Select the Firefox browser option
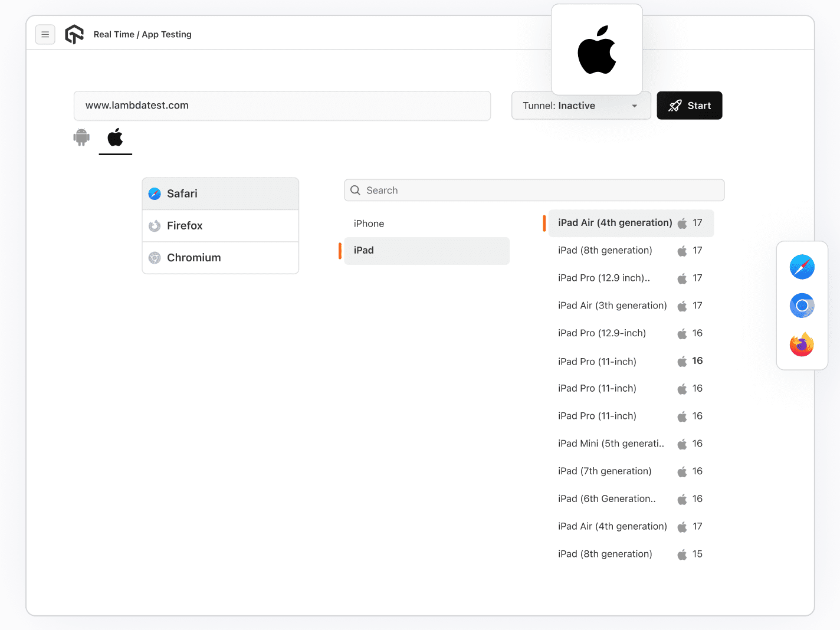The image size is (840, 630). point(220,225)
